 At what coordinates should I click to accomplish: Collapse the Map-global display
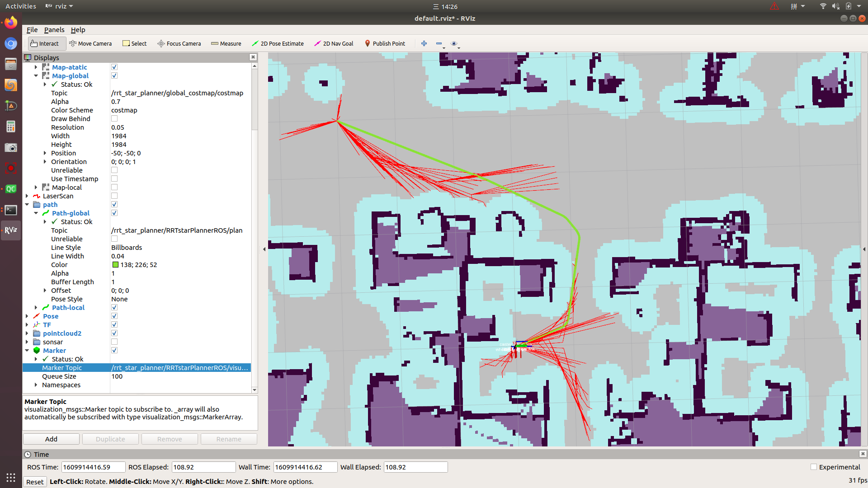click(x=36, y=75)
